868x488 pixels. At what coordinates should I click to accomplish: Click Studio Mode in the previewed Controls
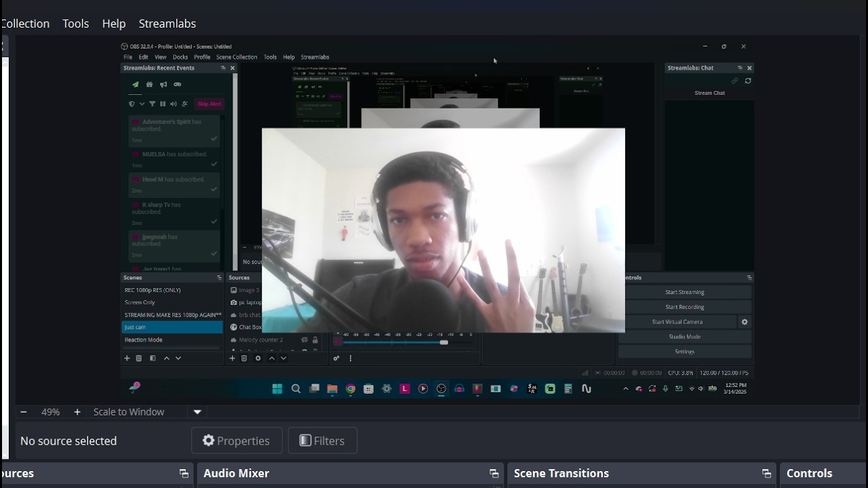click(684, 337)
